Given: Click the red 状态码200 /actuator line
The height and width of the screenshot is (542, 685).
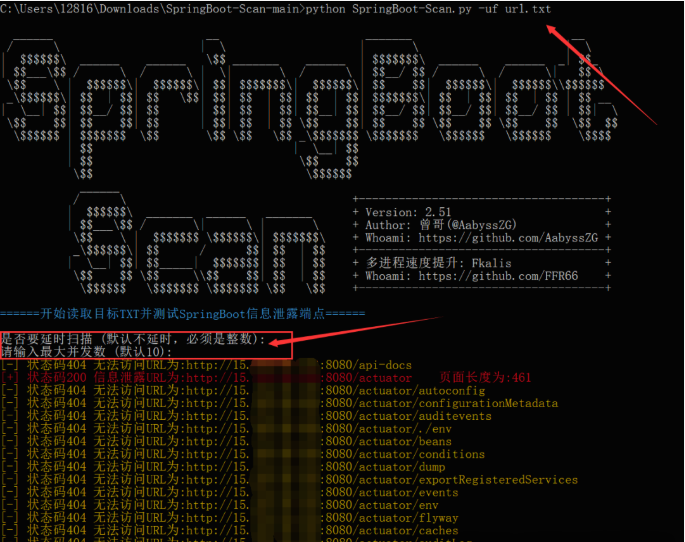Looking at the screenshot, I should pyautogui.click(x=206, y=377).
